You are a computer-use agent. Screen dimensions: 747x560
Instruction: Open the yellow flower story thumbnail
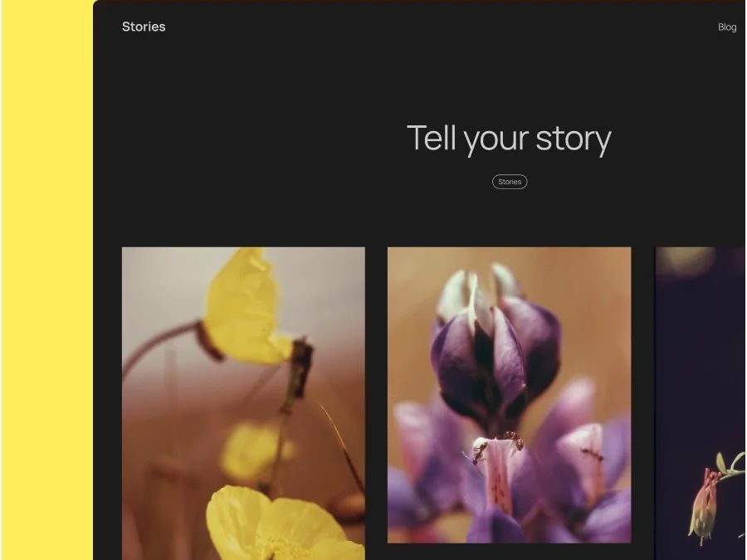pos(243,403)
